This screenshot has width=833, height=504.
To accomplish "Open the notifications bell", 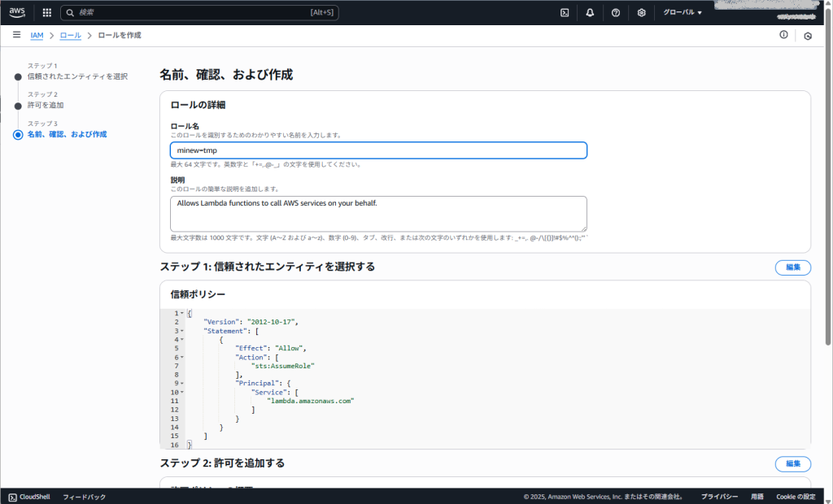I will click(x=590, y=13).
